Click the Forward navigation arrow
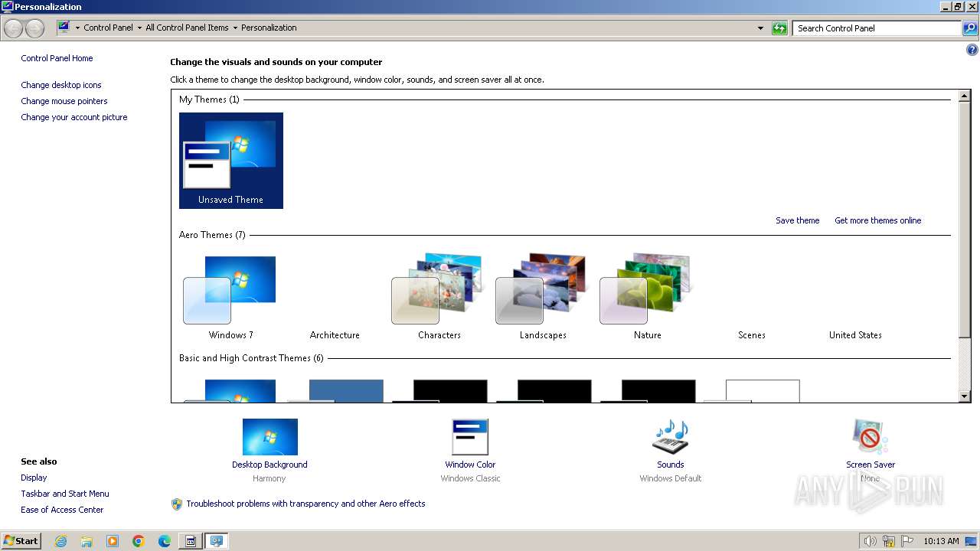Image resolution: width=980 pixels, height=551 pixels. click(34, 28)
